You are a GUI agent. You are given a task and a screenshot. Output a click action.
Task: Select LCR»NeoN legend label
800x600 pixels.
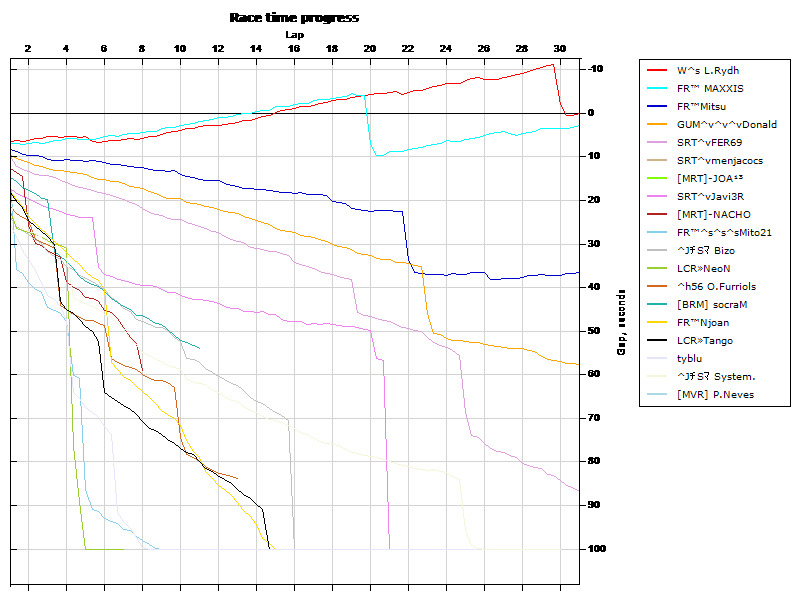pyautogui.click(x=704, y=268)
